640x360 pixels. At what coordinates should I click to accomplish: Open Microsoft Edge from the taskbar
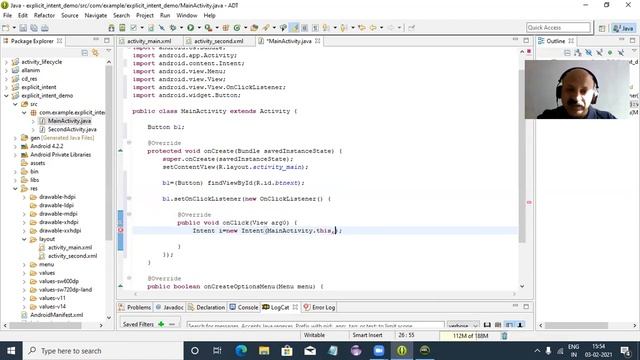point(241,351)
